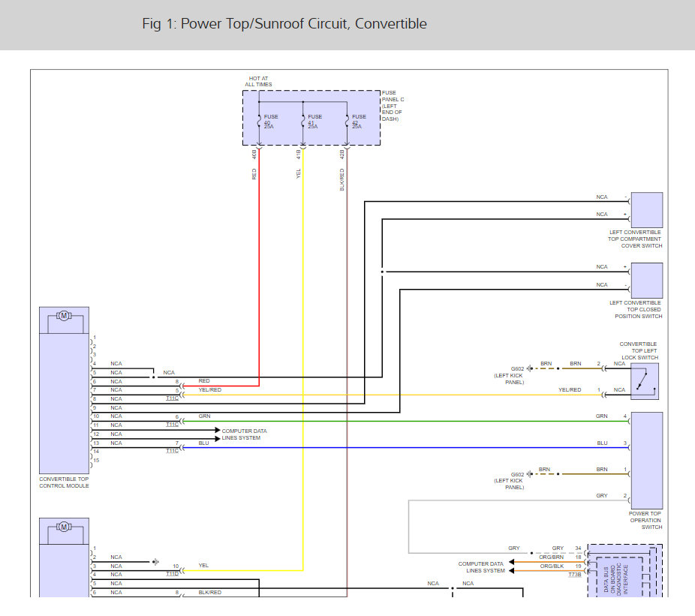Click BLU label at operation switch pin 3

pyautogui.click(x=602, y=443)
